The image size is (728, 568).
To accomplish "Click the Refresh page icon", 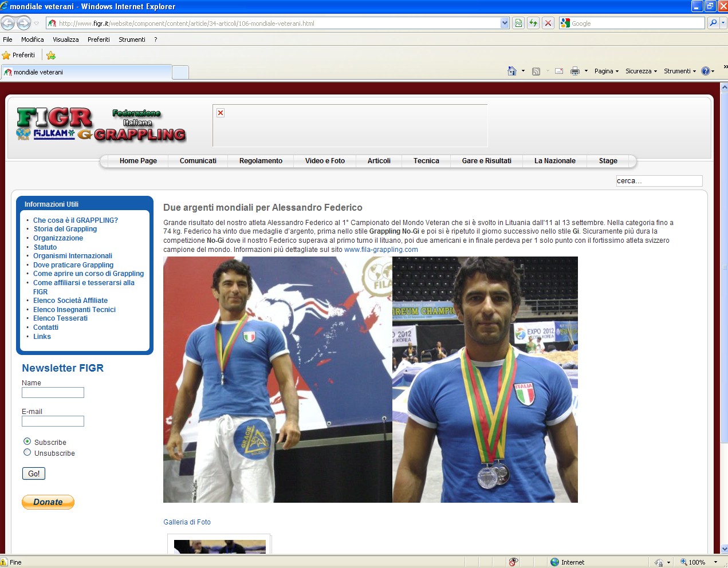I will tap(533, 23).
